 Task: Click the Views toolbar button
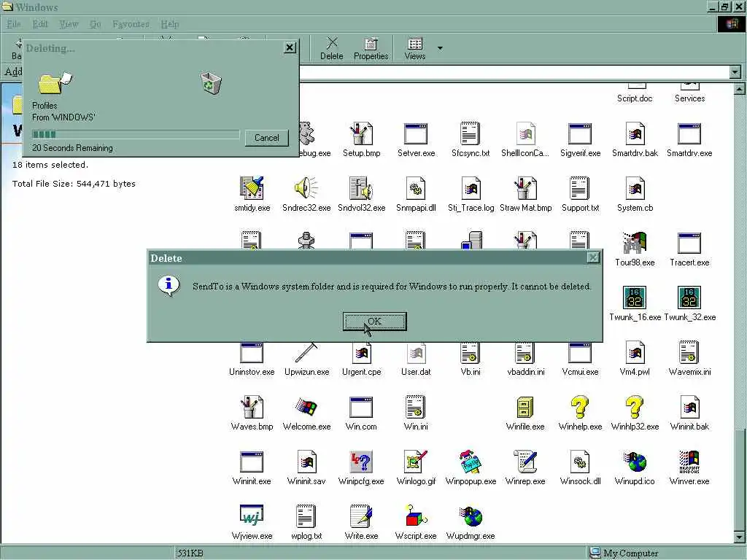pyautogui.click(x=415, y=49)
